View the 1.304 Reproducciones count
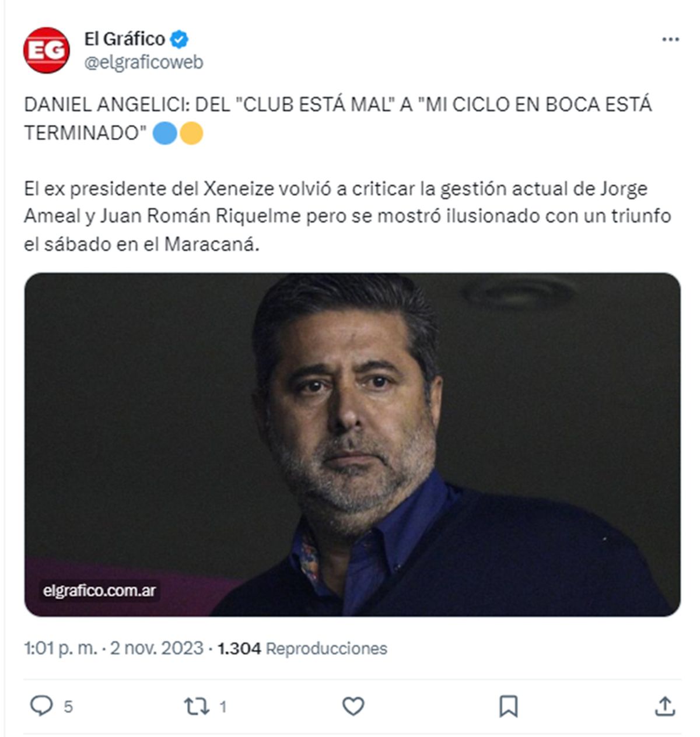The height and width of the screenshot is (737, 700). coord(302,648)
